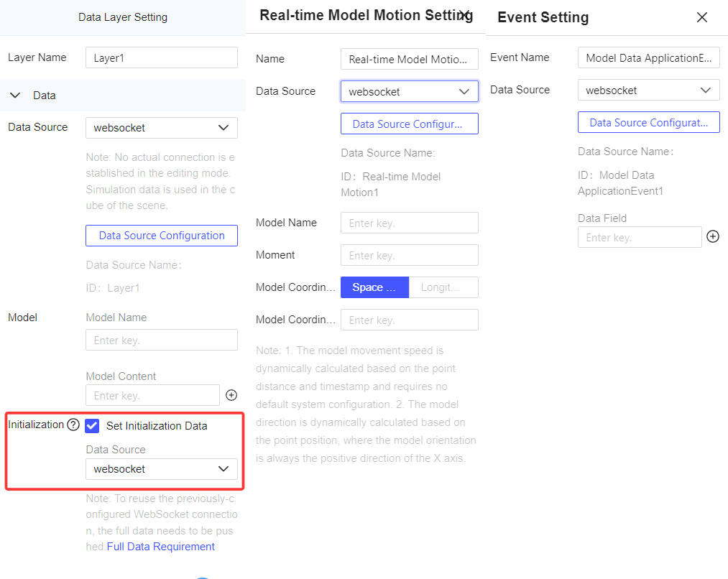Select Space coordinate mode toggle
This screenshot has height=579, width=728.
coord(374,287)
